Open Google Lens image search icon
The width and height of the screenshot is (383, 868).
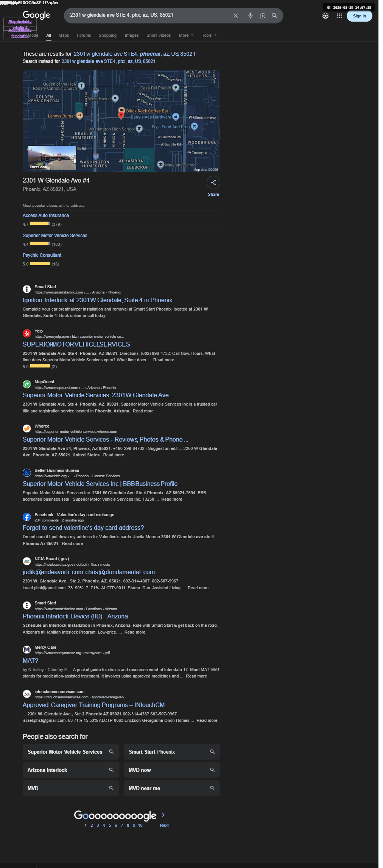pyautogui.click(x=262, y=16)
